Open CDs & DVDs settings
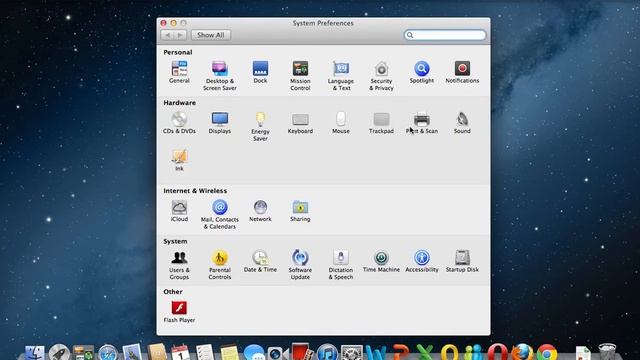640x360 pixels. coord(179,122)
